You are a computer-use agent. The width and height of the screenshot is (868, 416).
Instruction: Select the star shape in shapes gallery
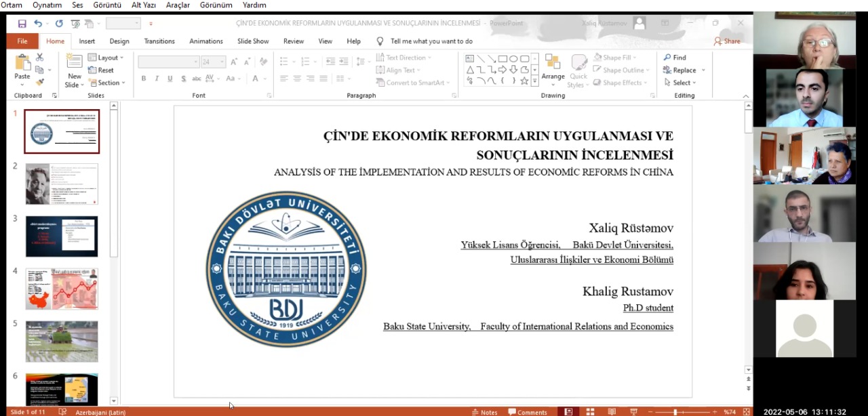coord(524,81)
